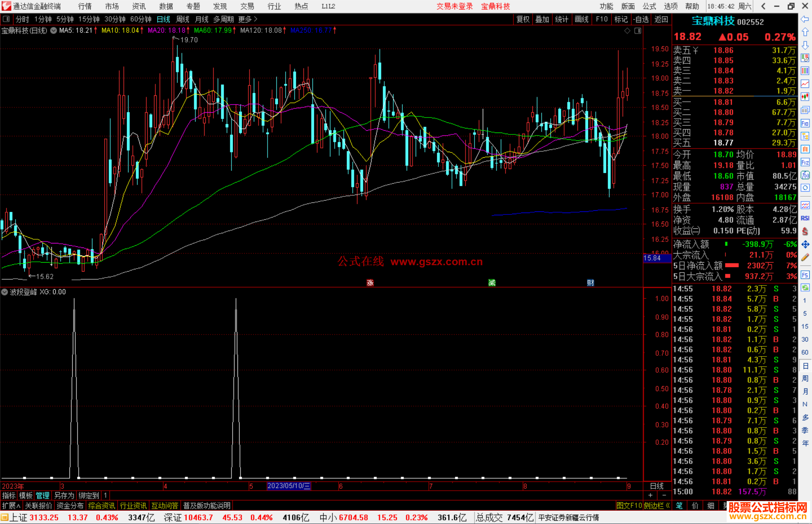Image resolution: width=812 pixels, height=524 pixels.
Task: Expand the 更多 period options
Action: pos(247,19)
